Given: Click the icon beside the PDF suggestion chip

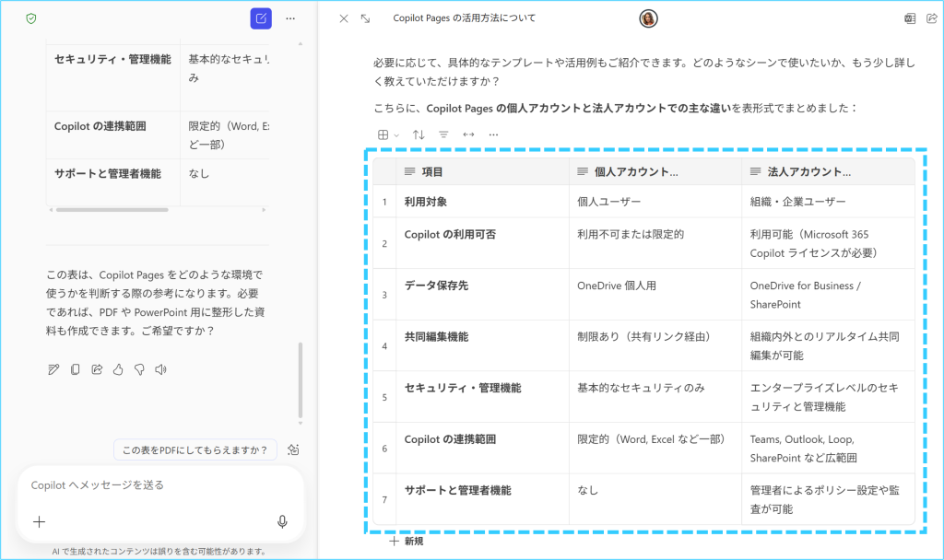Looking at the screenshot, I should (x=293, y=449).
